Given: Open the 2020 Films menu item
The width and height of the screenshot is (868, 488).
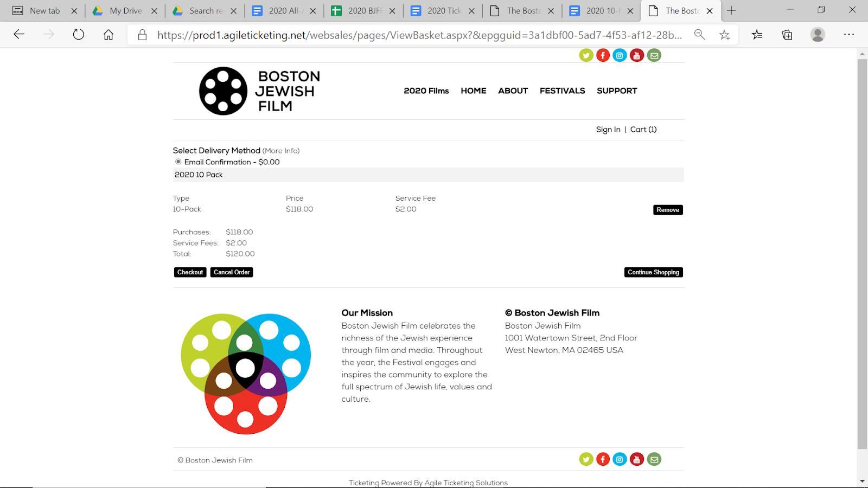Looking at the screenshot, I should 426,91.
